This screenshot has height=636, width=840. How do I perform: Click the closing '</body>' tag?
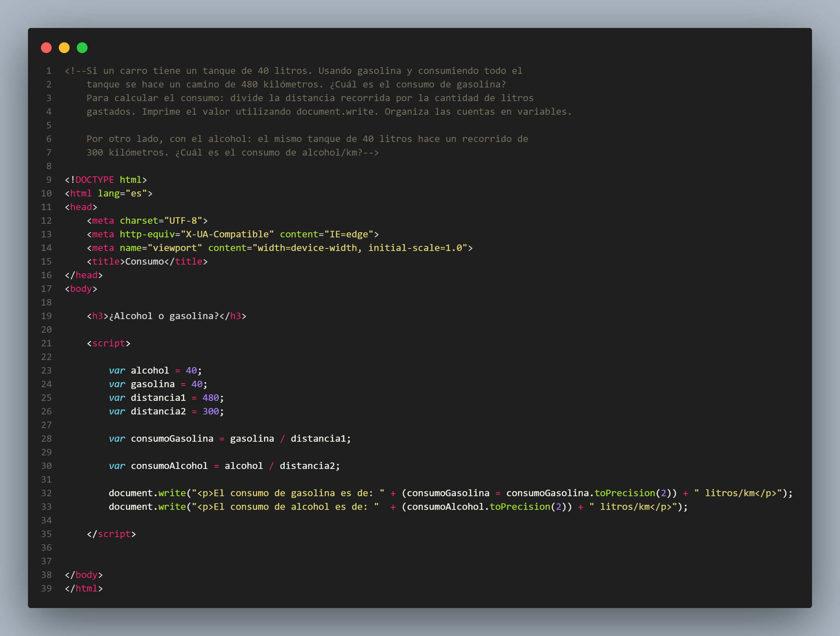(x=84, y=575)
